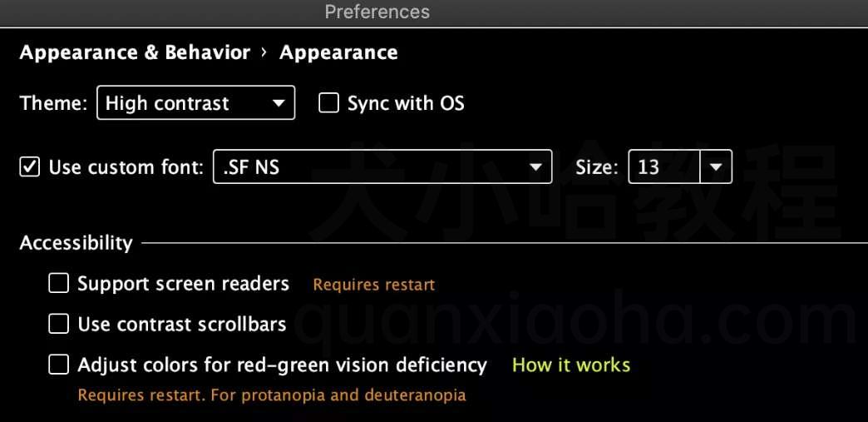Image resolution: width=868 pixels, height=422 pixels.
Task: Click the breadcrumb chevron separator
Action: [264, 52]
